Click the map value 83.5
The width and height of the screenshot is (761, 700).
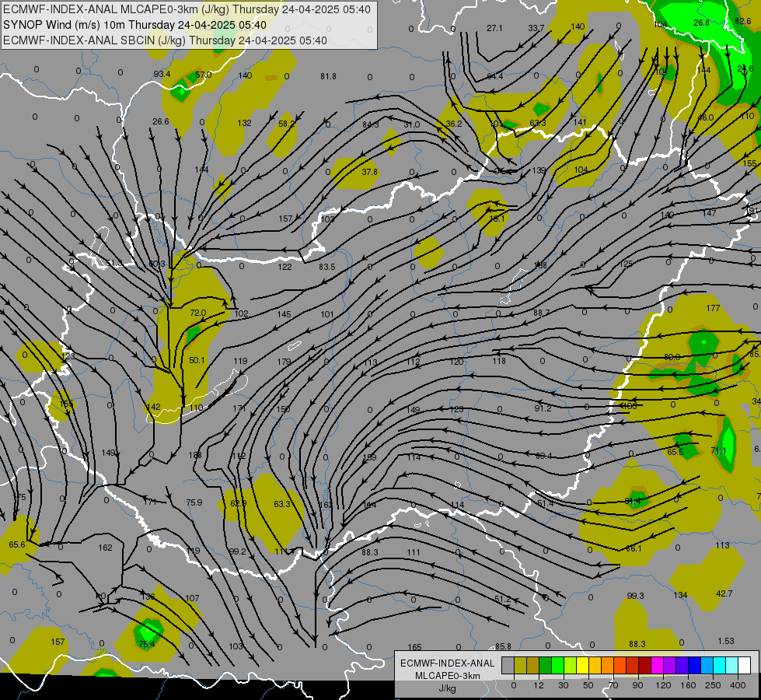[x=327, y=267]
